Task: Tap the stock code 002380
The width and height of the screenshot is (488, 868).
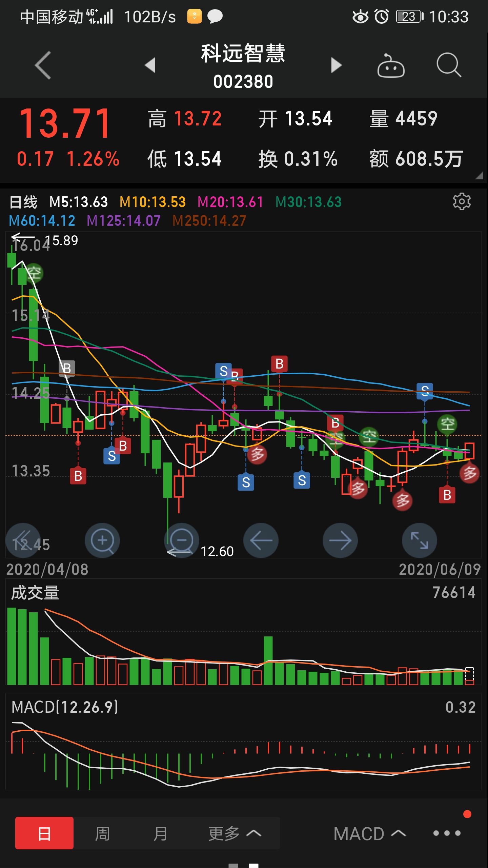Action: point(243,82)
